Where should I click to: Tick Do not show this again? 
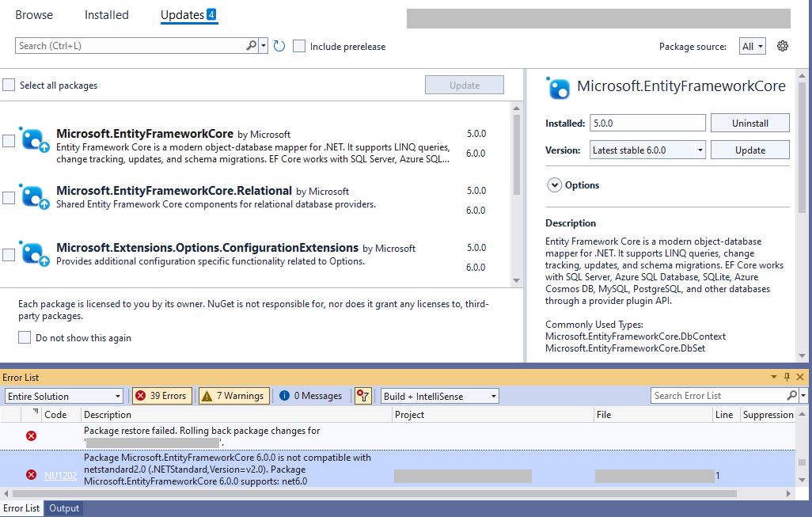[x=25, y=337]
